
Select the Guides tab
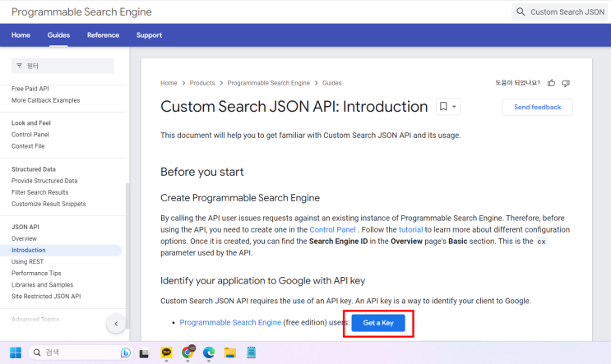pyautogui.click(x=58, y=35)
